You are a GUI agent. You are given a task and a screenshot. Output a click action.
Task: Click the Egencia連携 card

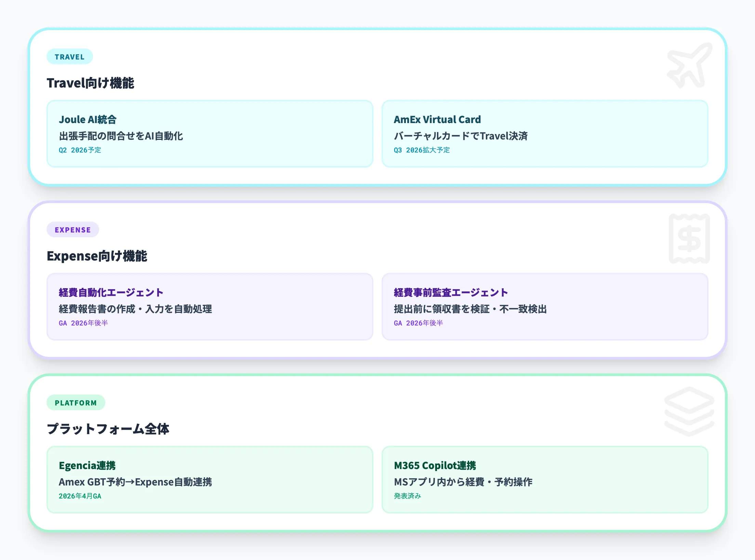[210, 479]
